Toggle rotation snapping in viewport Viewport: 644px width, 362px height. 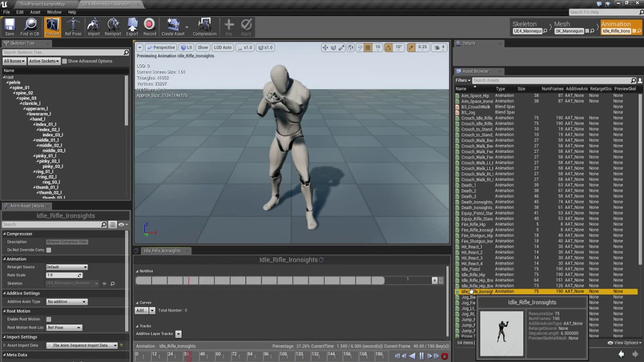(388, 47)
